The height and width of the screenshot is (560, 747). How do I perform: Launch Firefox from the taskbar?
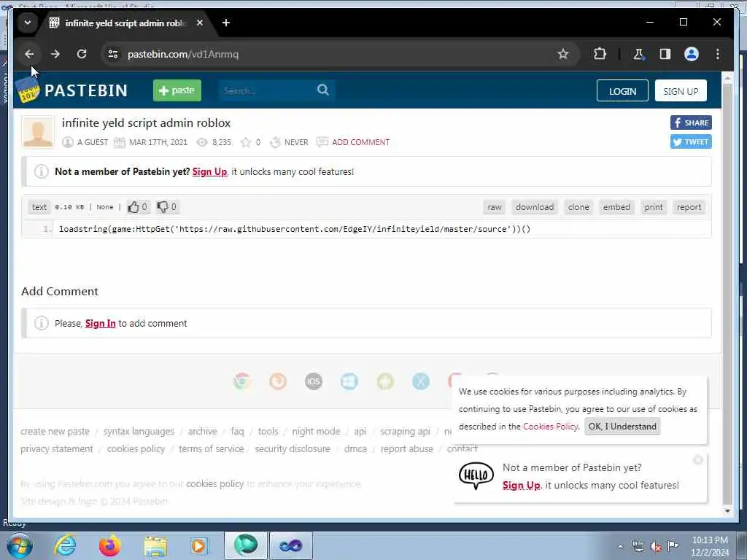point(110,545)
